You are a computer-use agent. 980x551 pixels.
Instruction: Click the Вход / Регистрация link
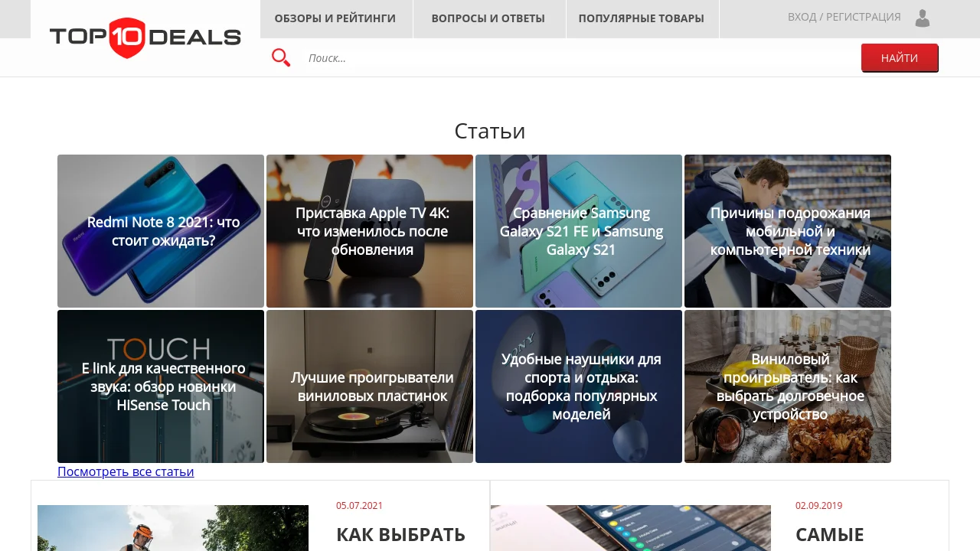[844, 17]
